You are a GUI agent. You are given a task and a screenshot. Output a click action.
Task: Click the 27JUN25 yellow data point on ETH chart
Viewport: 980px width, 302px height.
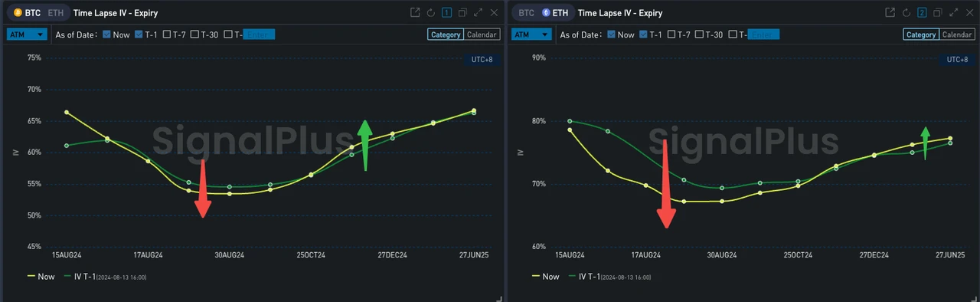[950, 139]
